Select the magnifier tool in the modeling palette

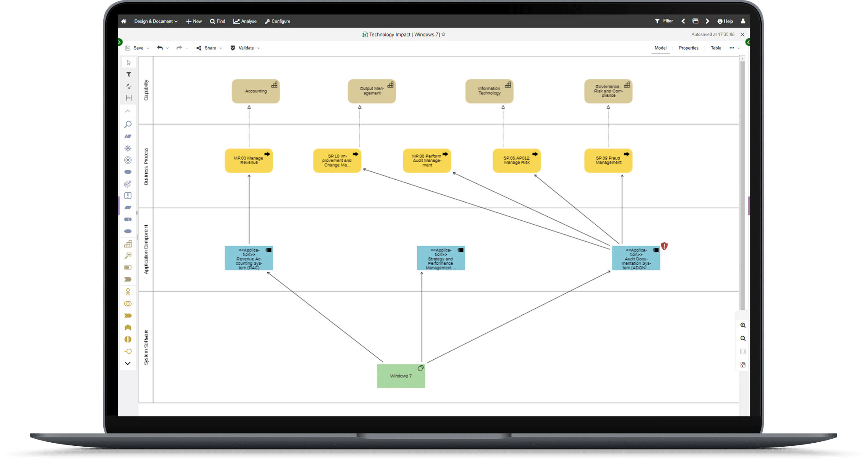coord(128,124)
